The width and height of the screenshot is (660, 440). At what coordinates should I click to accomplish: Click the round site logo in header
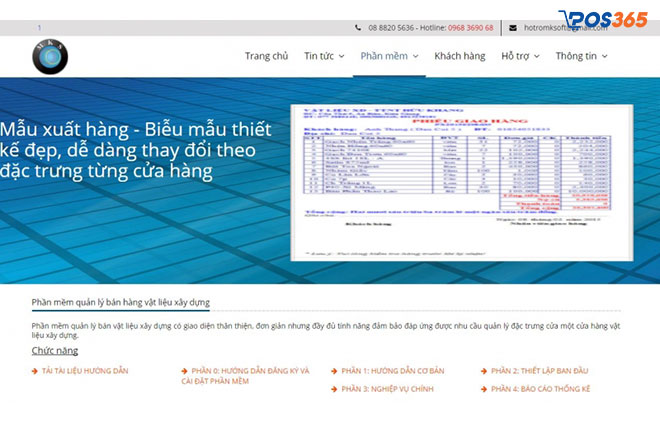[49, 56]
